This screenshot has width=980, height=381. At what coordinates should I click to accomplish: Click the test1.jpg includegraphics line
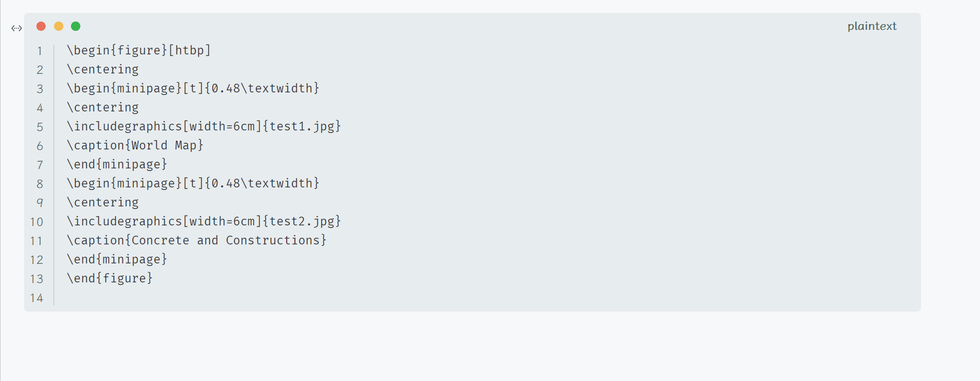coord(204,126)
